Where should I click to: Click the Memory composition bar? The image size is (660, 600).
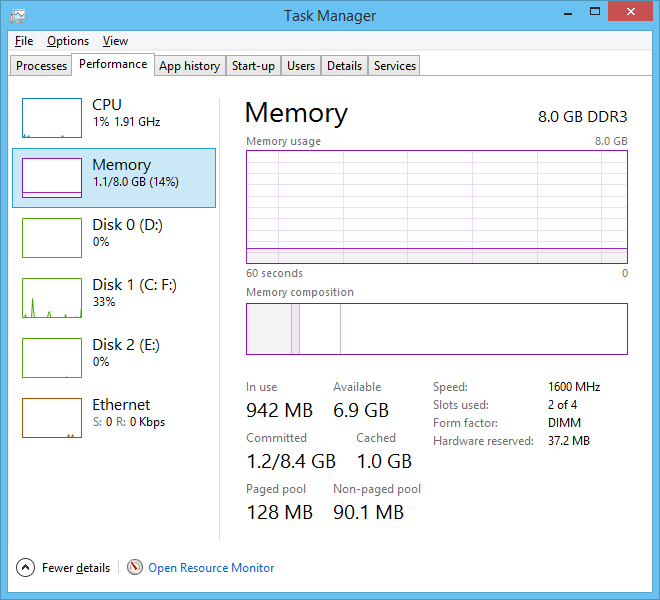click(x=436, y=329)
